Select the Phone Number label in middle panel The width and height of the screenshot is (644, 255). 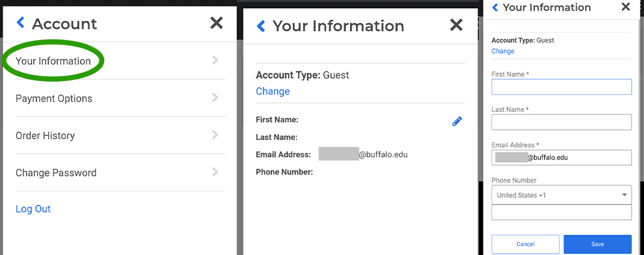(x=284, y=172)
